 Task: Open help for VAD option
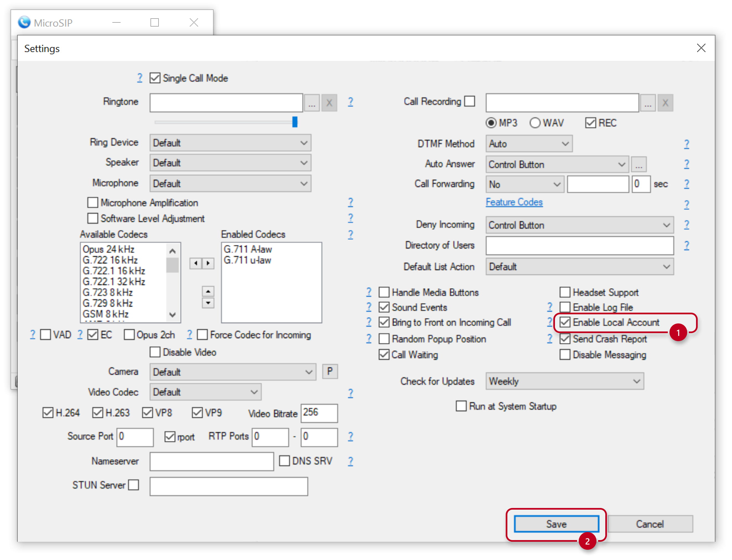(x=32, y=334)
